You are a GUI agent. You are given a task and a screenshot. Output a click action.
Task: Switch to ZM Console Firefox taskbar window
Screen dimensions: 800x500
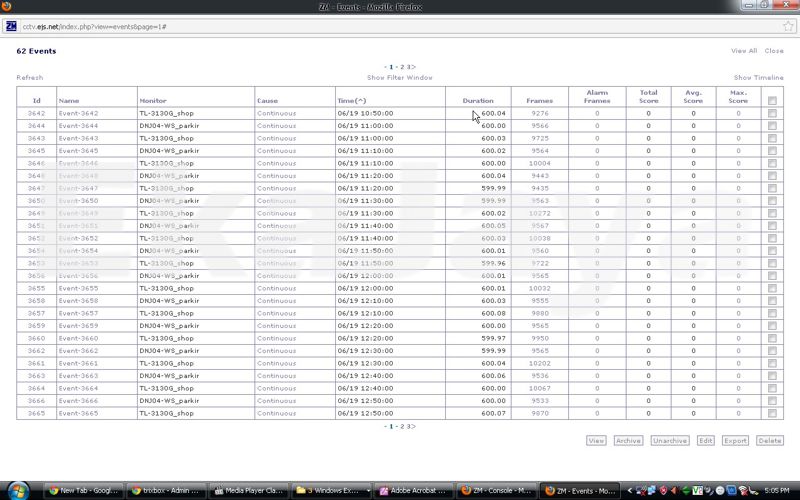tap(494, 491)
